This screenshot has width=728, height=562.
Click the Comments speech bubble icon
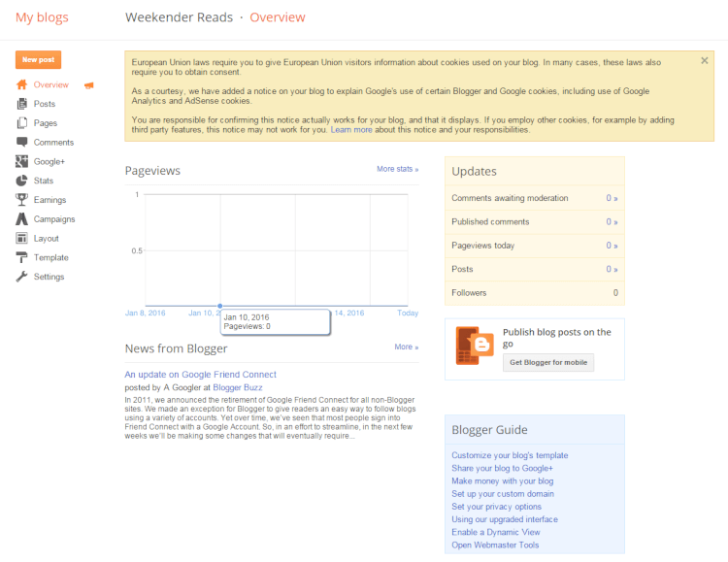coord(21,142)
